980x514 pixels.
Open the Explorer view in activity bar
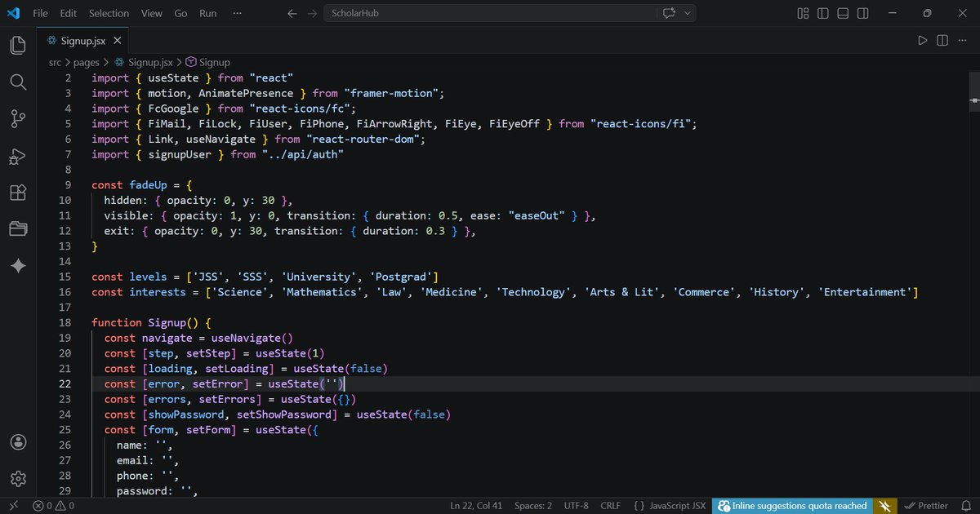tap(18, 45)
